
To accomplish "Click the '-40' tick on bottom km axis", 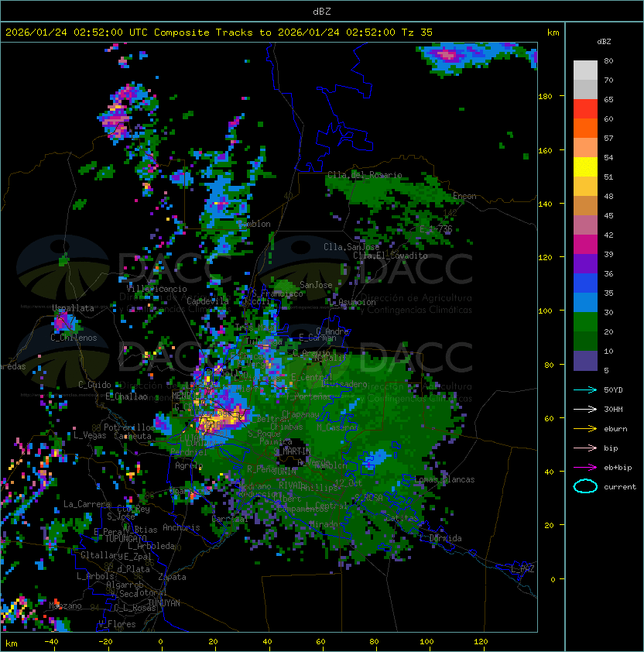I will click(x=51, y=642).
